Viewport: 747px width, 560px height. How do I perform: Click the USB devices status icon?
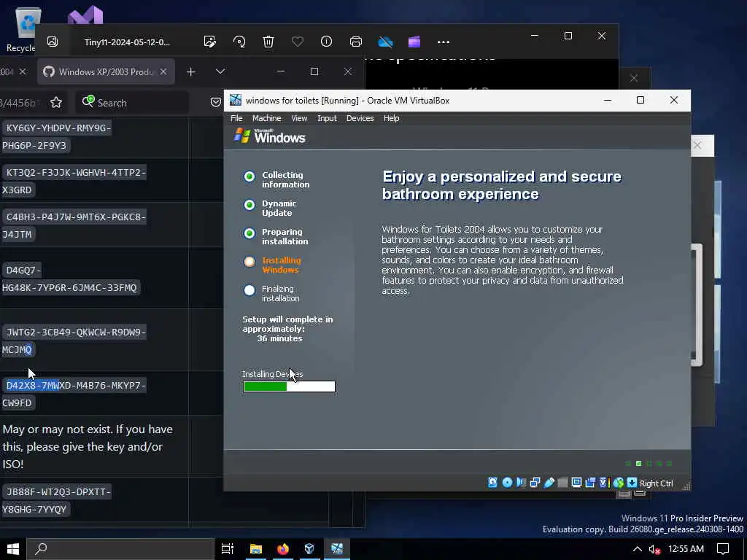(x=549, y=483)
